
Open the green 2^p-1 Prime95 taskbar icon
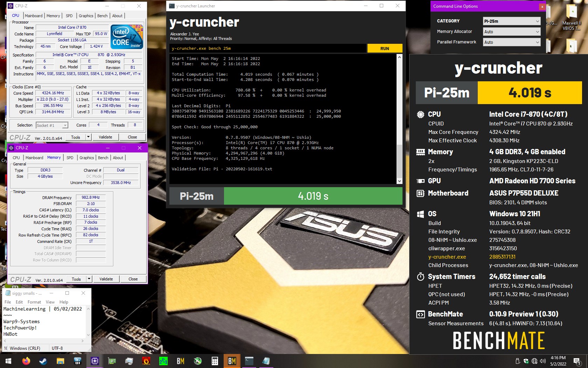163,361
